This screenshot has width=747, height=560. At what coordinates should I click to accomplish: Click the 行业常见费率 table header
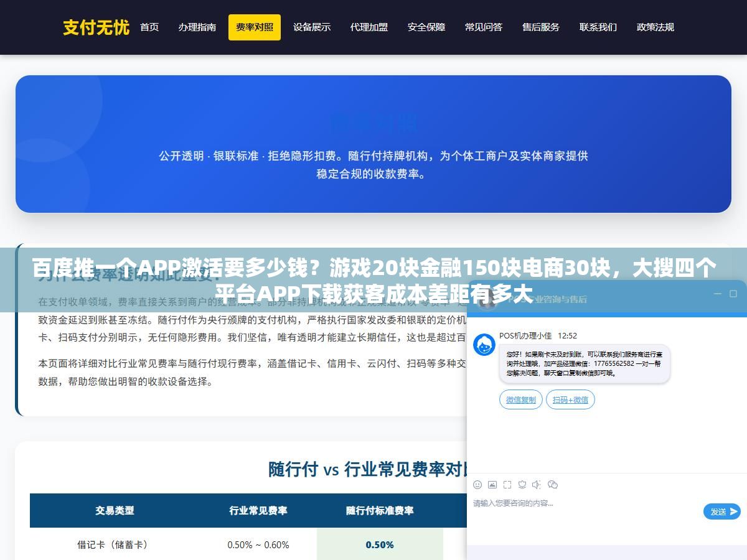[x=258, y=510]
